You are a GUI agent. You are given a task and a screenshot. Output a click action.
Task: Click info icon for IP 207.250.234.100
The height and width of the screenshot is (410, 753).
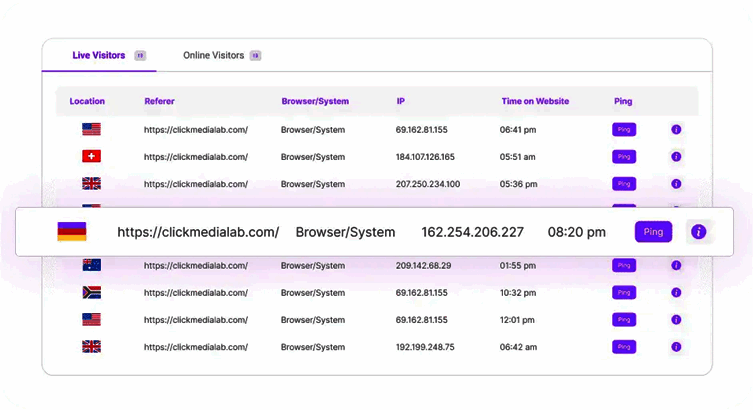[676, 184]
